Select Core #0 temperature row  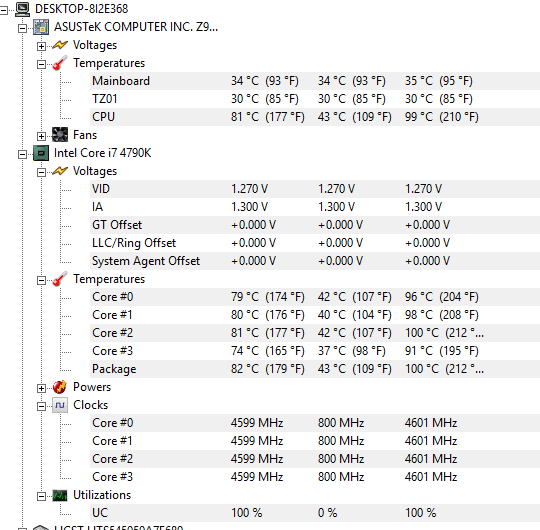click(x=315, y=297)
